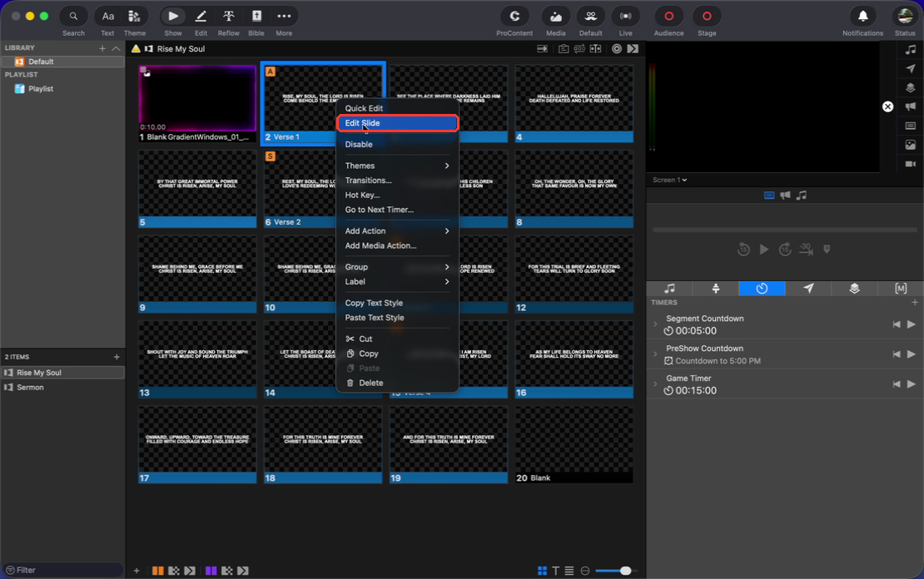Viewport: 924px width, 579px height.
Task: Select the Sermon playlist item
Action: coord(62,388)
